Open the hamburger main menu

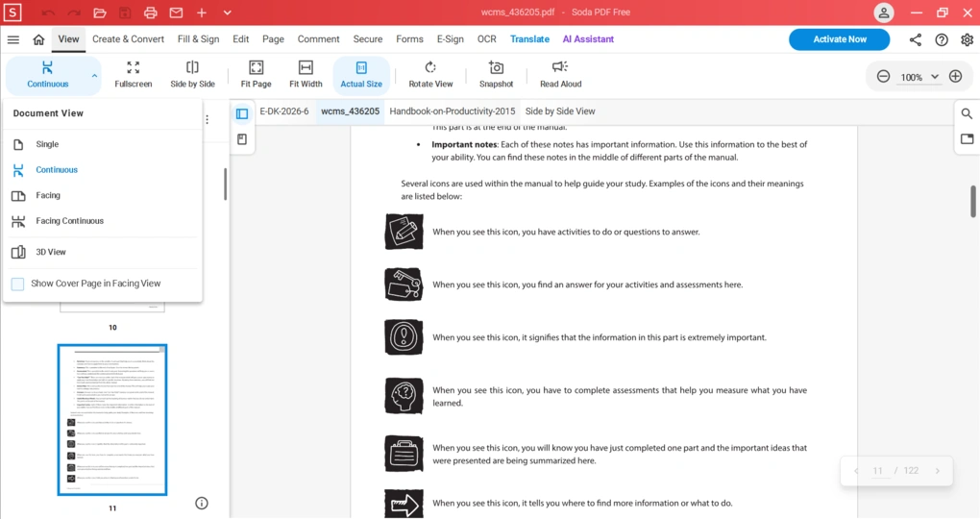pos(13,39)
